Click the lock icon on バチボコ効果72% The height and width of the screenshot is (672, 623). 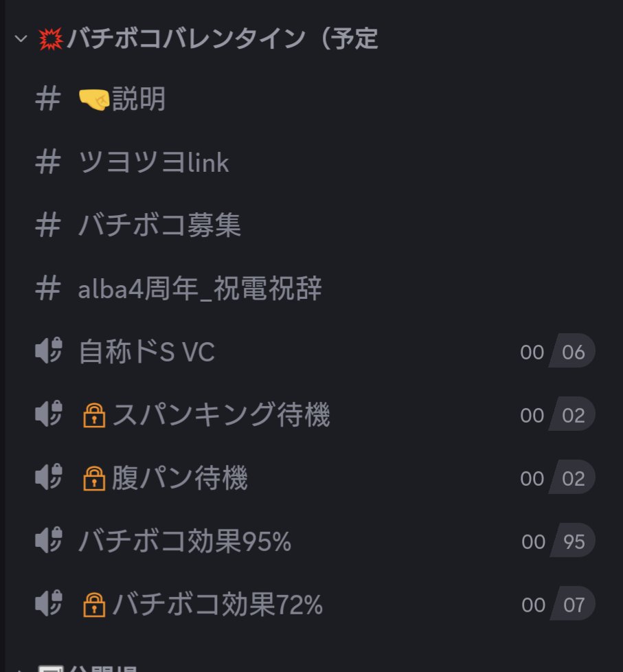tap(94, 604)
